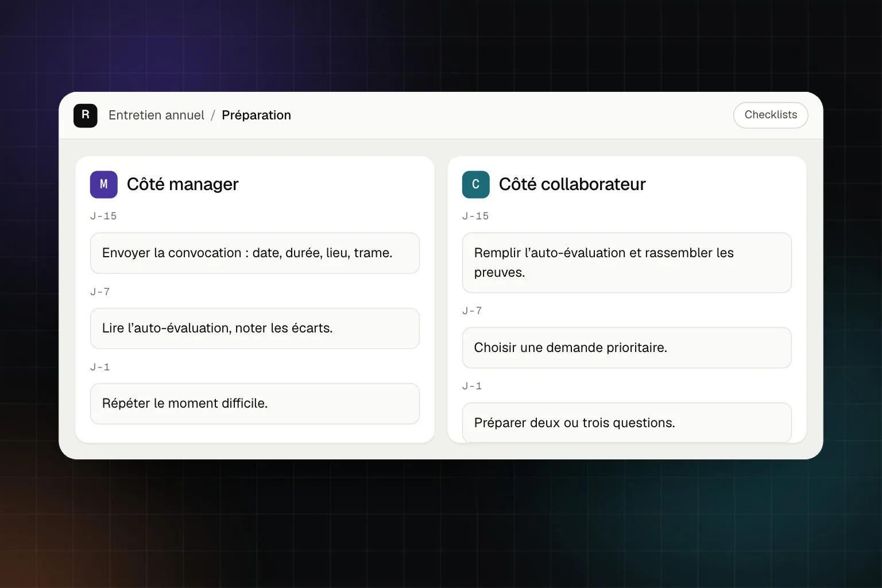Click J-1 label under Côté manager

[100, 367]
